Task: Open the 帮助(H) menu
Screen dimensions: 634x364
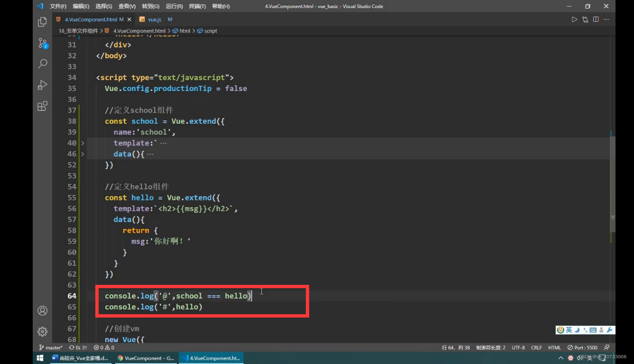Action: pos(221,6)
